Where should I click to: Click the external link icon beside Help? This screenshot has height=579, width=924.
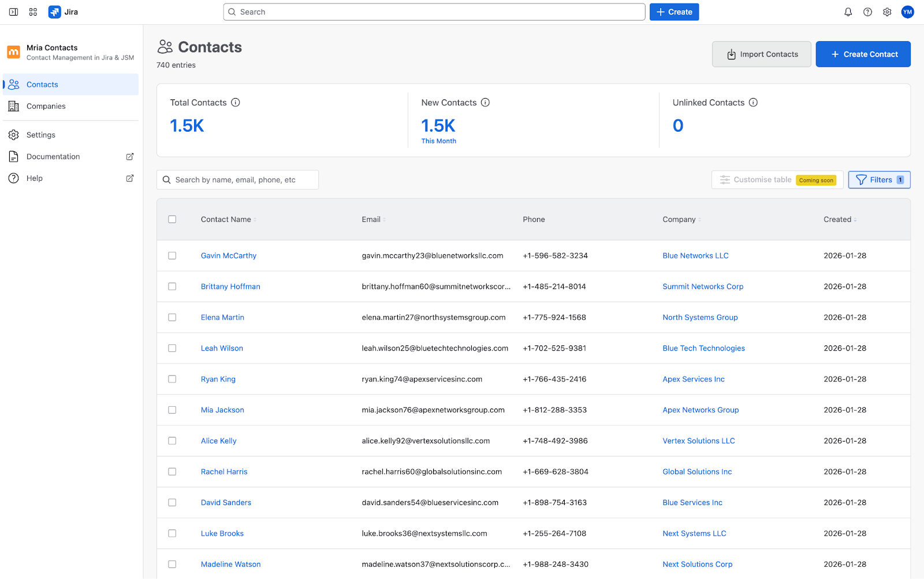pyautogui.click(x=130, y=178)
